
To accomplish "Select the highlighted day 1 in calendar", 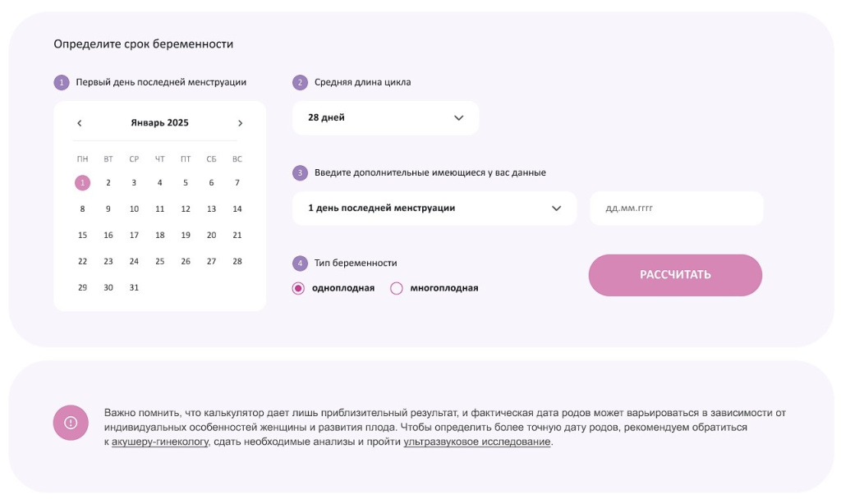I will tap(82, 183).
